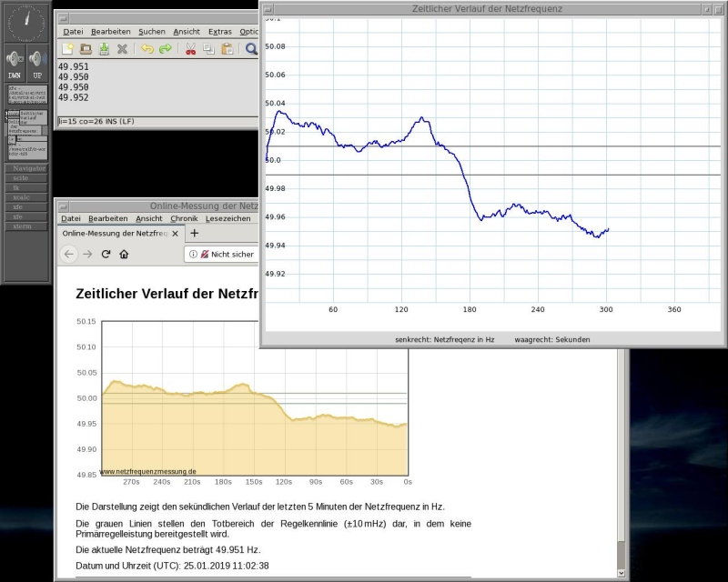
Task: Open the Suchen menu in text editor
Action: [x=152, y=31]
